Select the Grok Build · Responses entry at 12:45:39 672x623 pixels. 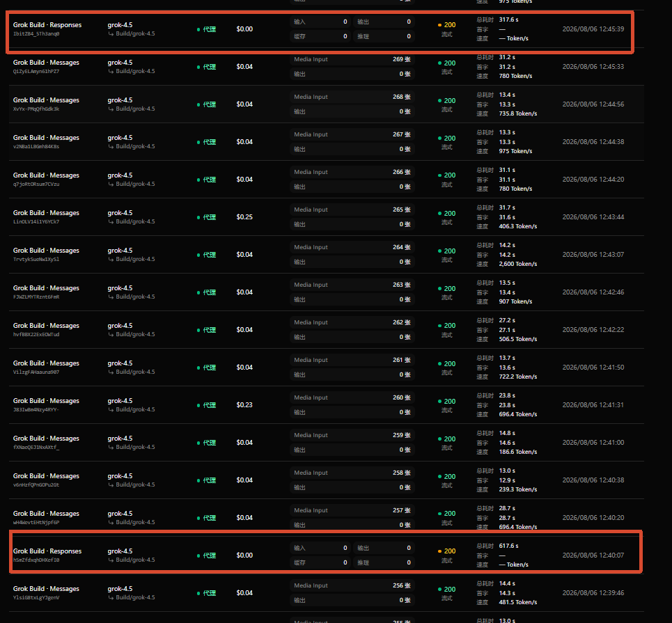coord(326,29)
